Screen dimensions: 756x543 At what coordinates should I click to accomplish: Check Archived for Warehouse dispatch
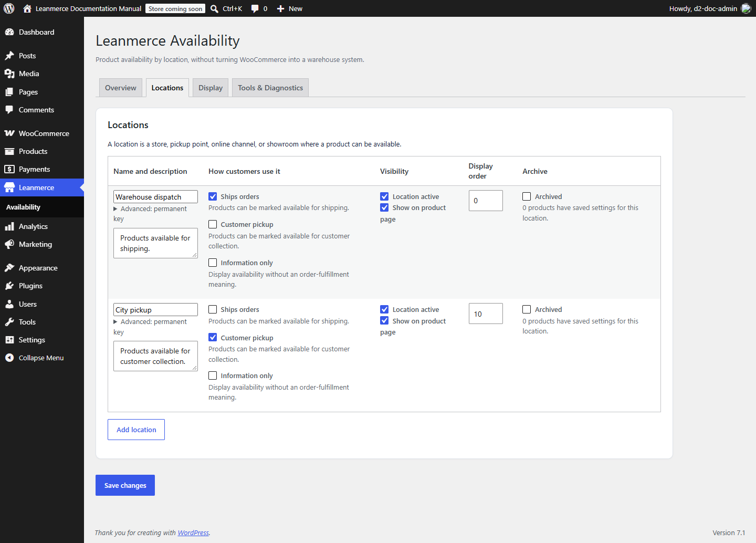pyautogui.click(x=527, y=196)
